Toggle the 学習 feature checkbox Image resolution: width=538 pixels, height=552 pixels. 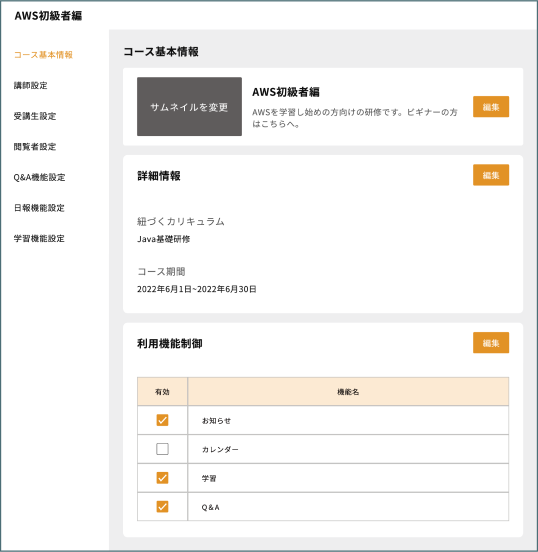(162, 478)
